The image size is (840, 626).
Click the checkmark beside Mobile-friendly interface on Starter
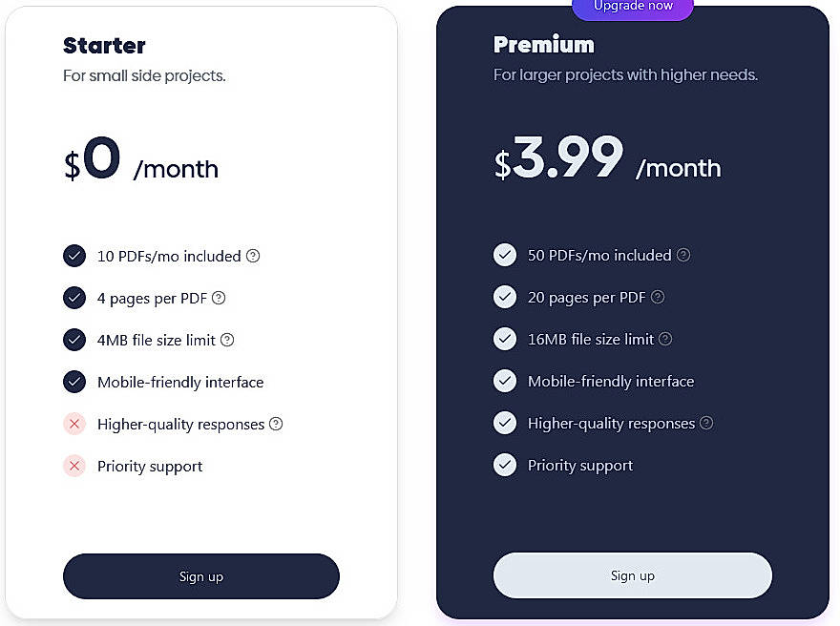click(74, 382)
